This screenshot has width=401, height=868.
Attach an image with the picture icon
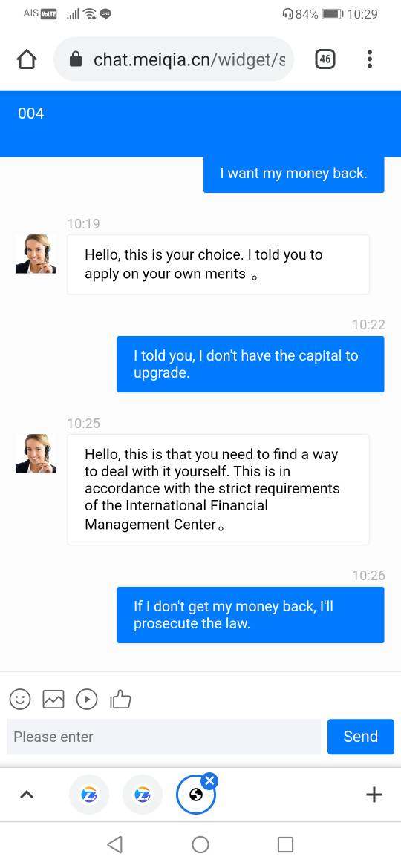53,699
